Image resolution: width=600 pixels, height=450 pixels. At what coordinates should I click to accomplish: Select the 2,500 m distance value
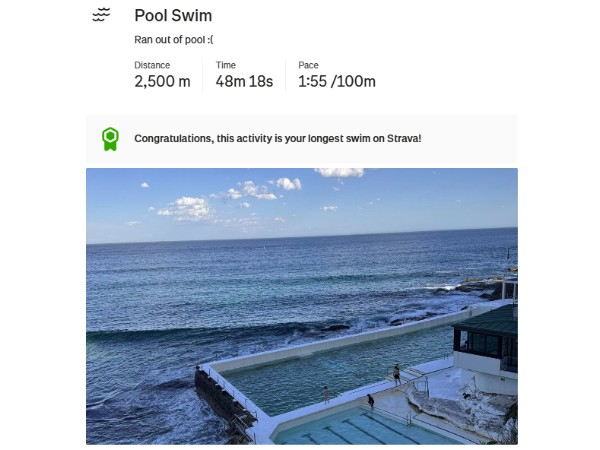162,82
